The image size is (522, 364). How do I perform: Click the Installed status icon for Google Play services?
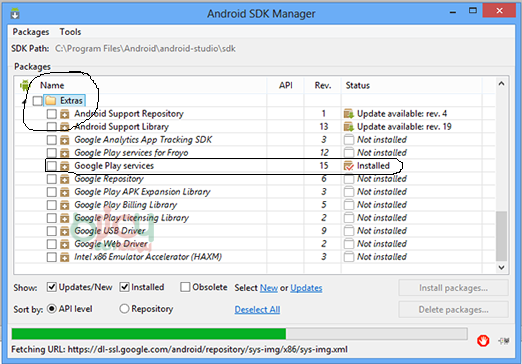(x=349, y=166)
